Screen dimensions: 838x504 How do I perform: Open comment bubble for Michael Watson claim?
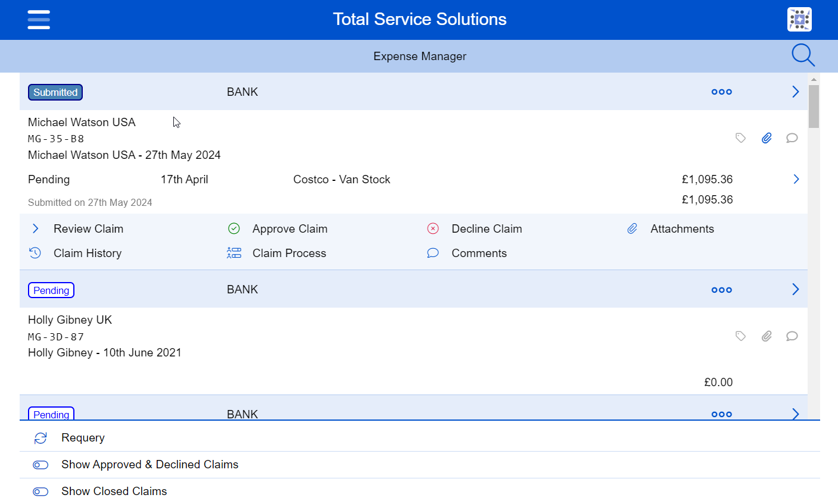(x=792, y=138)
